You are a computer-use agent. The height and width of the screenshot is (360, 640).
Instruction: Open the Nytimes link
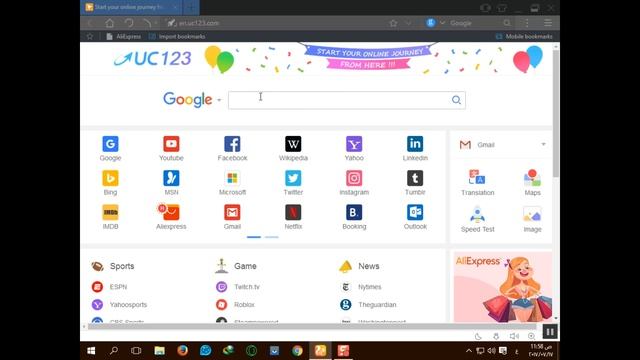pos(361,287)
